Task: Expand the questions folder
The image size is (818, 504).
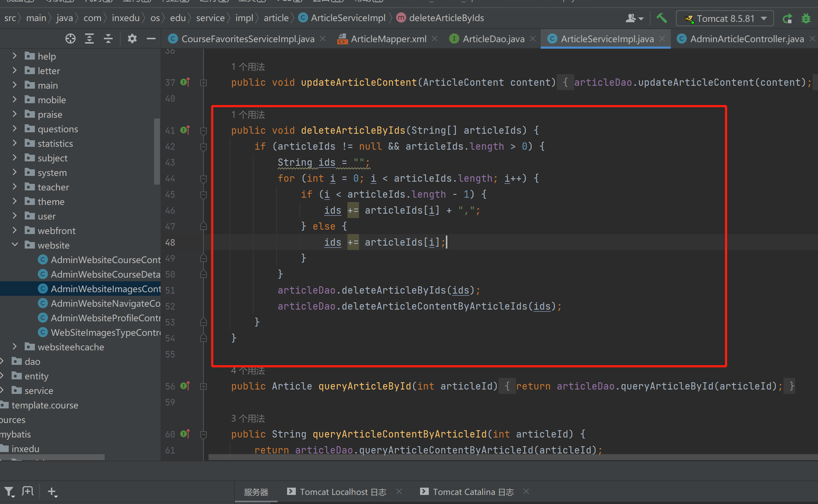Action: [15, 129]
